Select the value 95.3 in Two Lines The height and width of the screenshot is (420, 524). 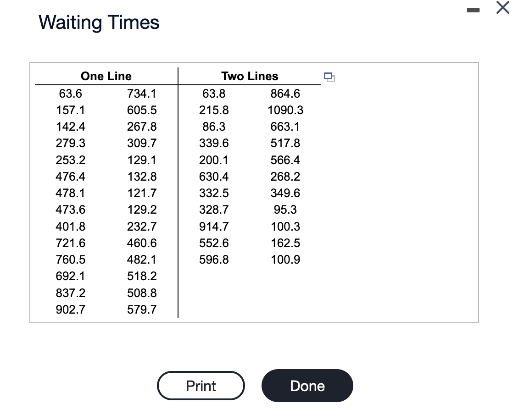click(x=285, y=210)
